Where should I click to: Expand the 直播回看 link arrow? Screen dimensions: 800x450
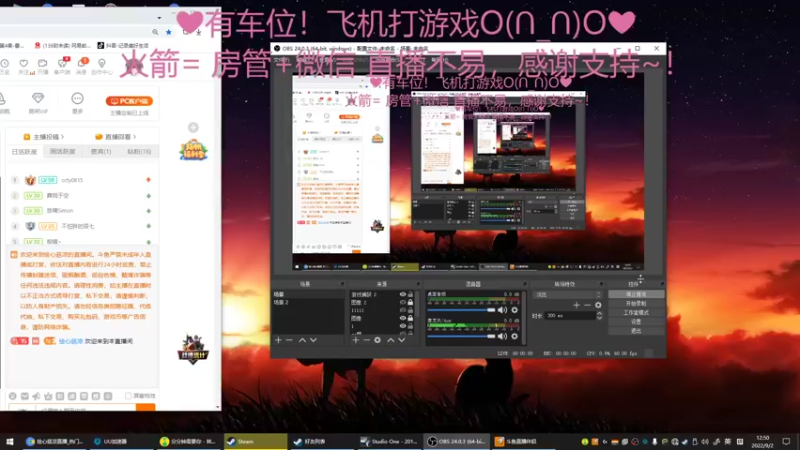tap(134, 137)
